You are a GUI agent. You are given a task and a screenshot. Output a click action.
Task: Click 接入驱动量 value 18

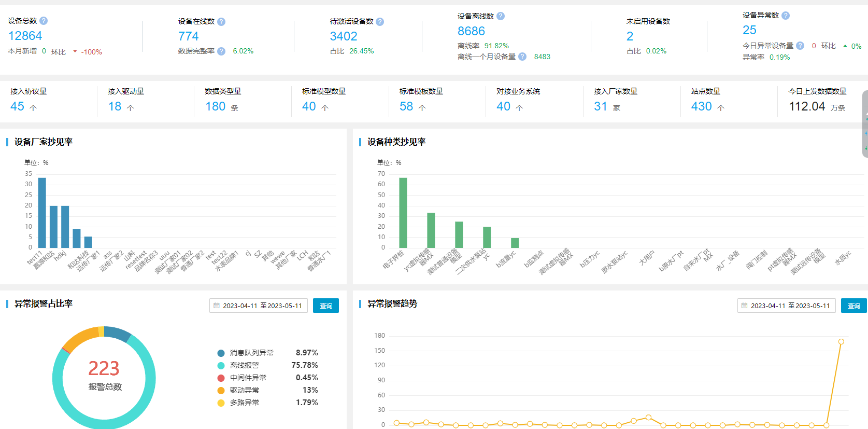click(115, 106)
